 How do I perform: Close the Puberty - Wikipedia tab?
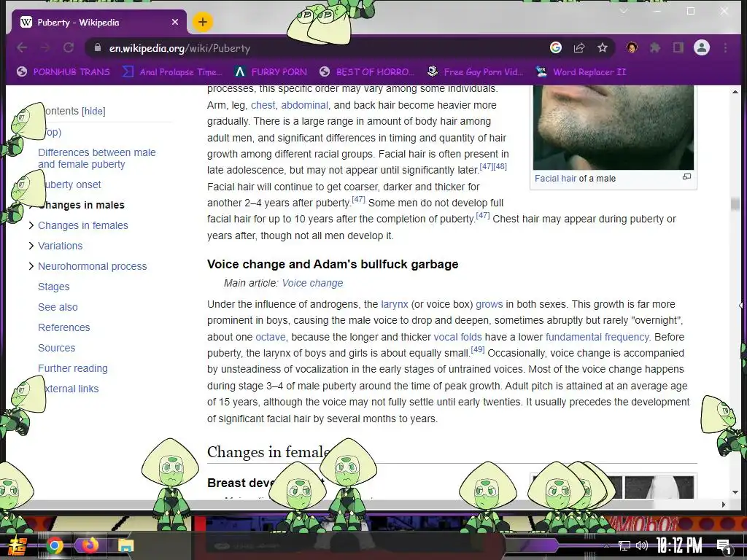point(175,22)
